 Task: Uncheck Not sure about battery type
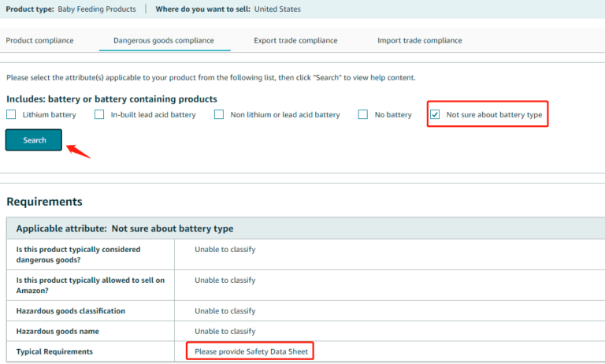pos(435,115)
